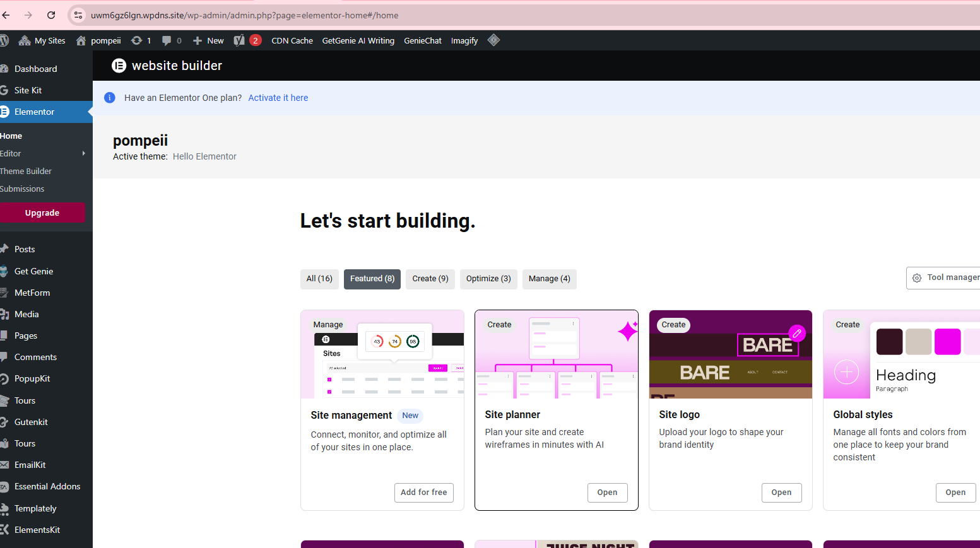The height and width of the screenshot is (548, 980).
Task: Click the diamond icon after Imagify
Action: 493,40
